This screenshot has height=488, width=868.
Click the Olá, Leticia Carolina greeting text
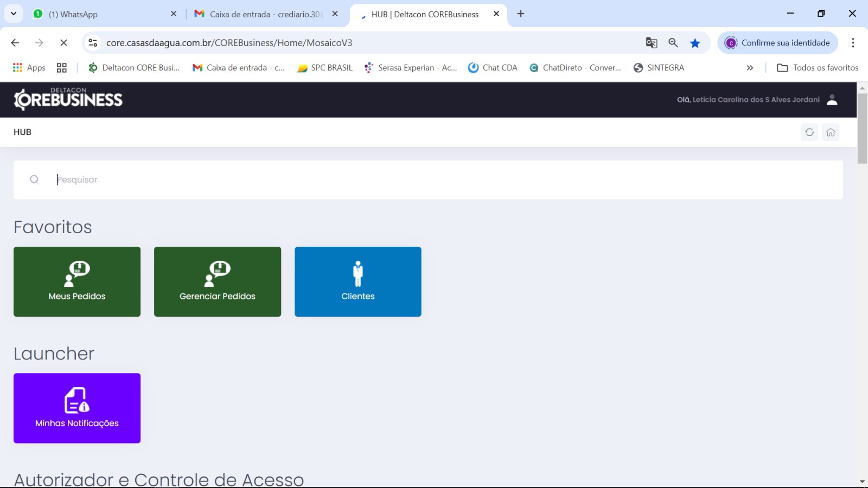[x=748, y=100]
